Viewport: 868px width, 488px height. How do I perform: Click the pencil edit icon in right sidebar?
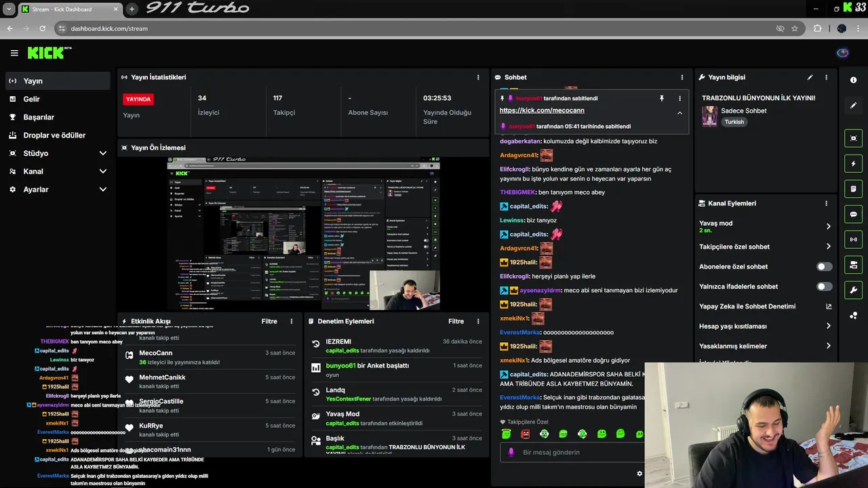tap(853, 105)
